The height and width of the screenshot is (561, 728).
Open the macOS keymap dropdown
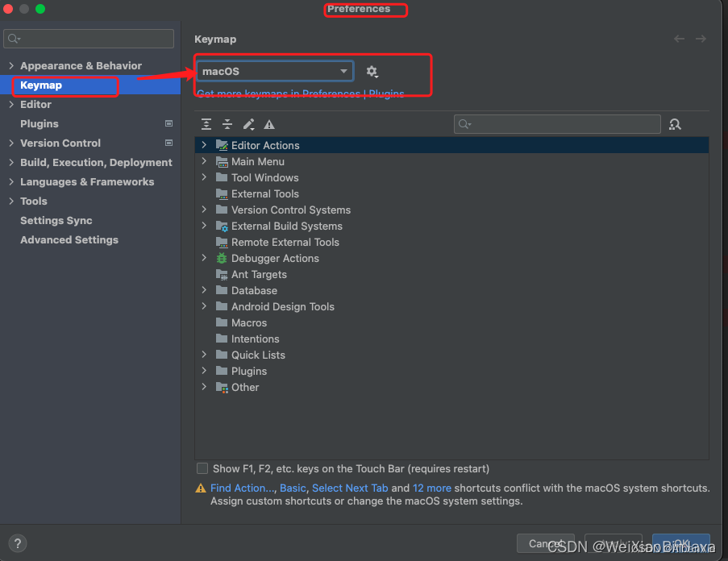point(276,72)
